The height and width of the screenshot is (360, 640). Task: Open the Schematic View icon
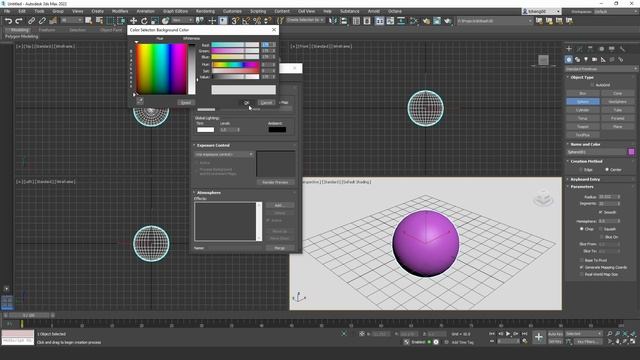click(401, 20)
